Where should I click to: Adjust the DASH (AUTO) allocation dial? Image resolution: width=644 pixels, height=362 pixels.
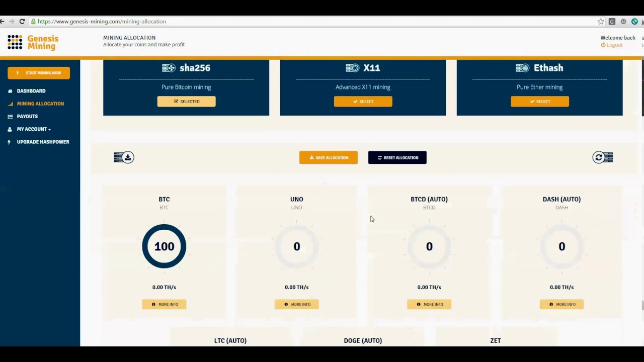[x=561, y=246]
